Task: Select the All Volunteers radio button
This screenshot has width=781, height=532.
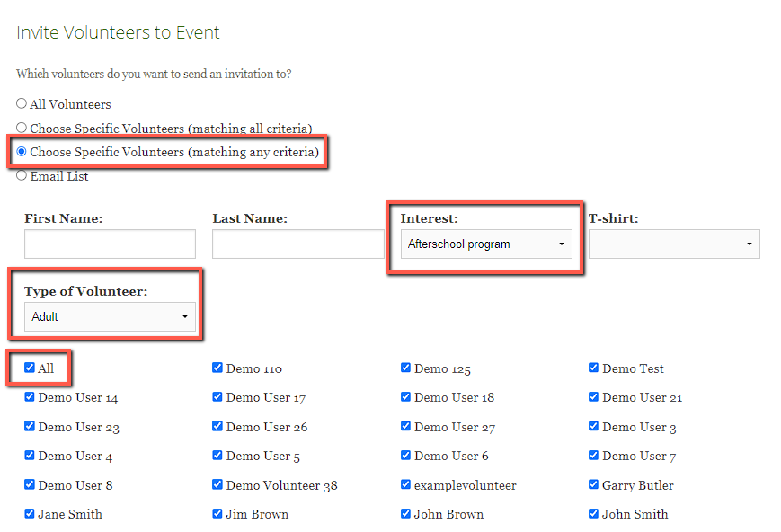Action: pos(22,104)
